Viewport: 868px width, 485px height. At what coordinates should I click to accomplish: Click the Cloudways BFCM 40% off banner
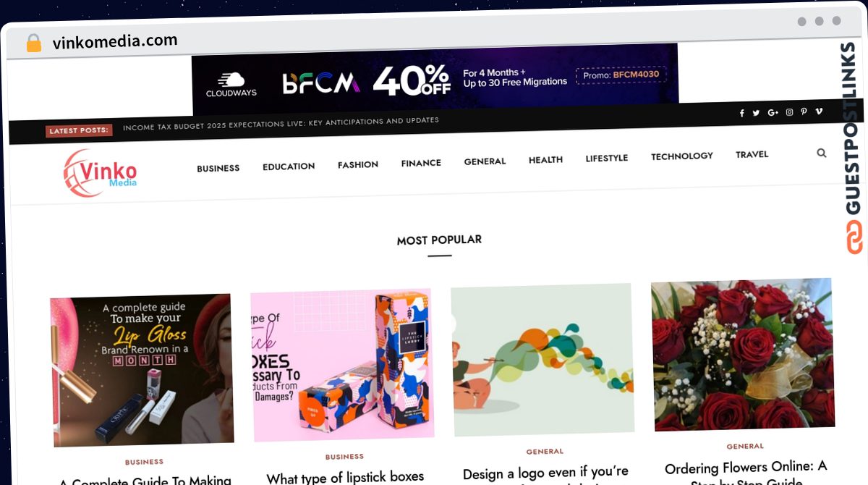pos(435,79)
